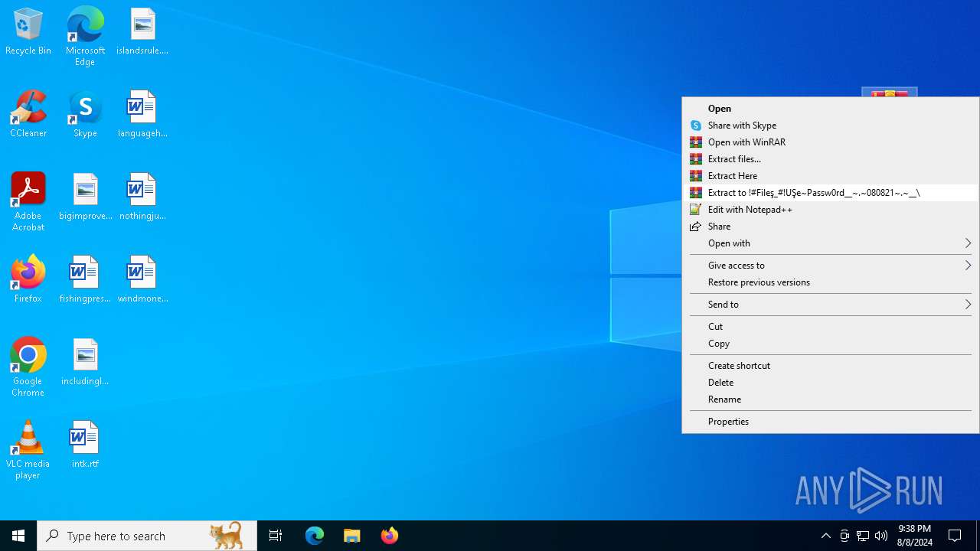The width and height of the screenshot is (980, 551).
Task: Choose Extract Here option
Action: tap(831, 176)
